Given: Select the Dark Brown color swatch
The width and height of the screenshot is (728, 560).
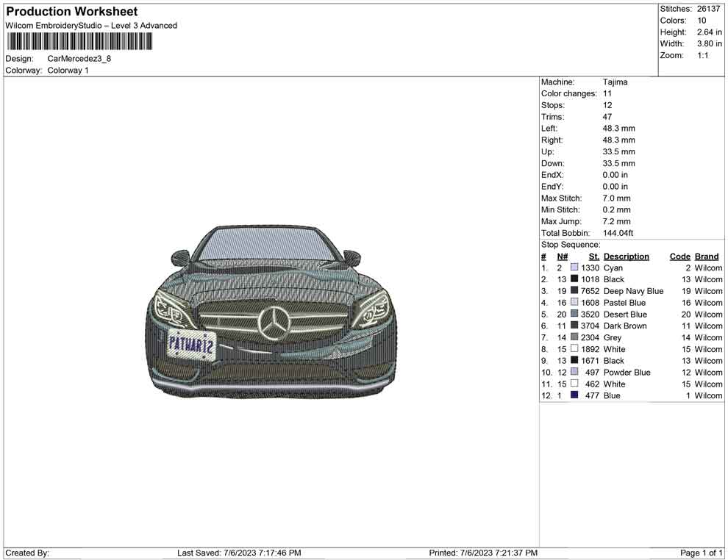Looking at the screenshot, I should pos(574,326).
